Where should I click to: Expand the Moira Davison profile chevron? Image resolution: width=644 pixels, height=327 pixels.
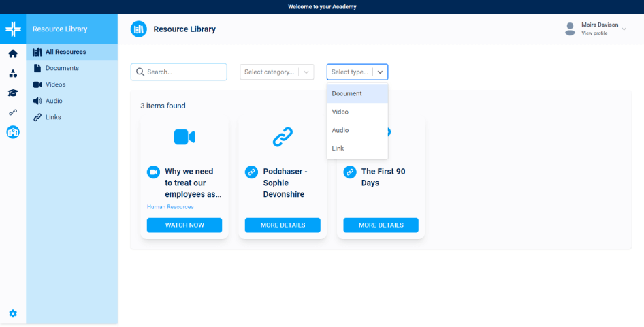pyautogui.click(x=624, y=29)
